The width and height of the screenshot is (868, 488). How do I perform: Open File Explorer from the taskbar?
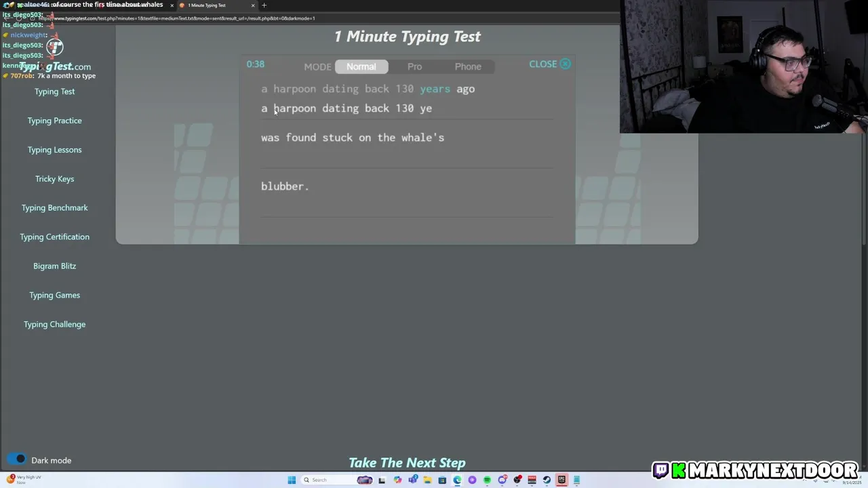pyautogui.click(x=427, y=480)
